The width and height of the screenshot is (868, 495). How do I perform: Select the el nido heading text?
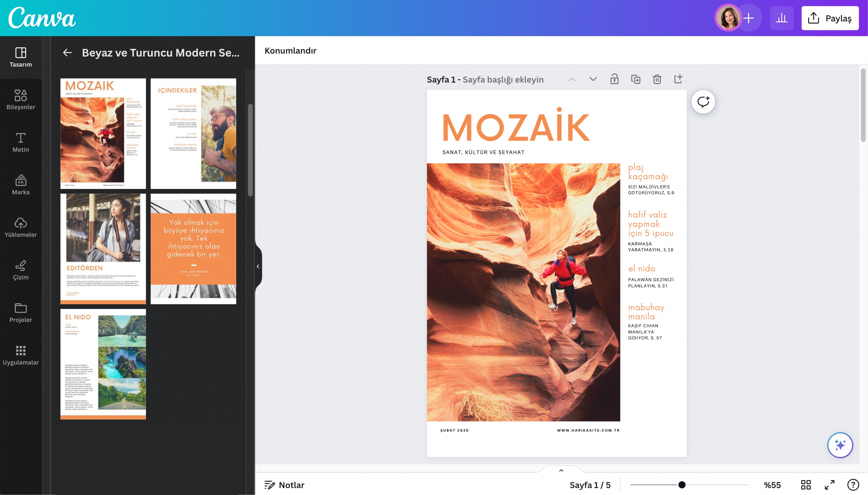[x=641, y=268]
